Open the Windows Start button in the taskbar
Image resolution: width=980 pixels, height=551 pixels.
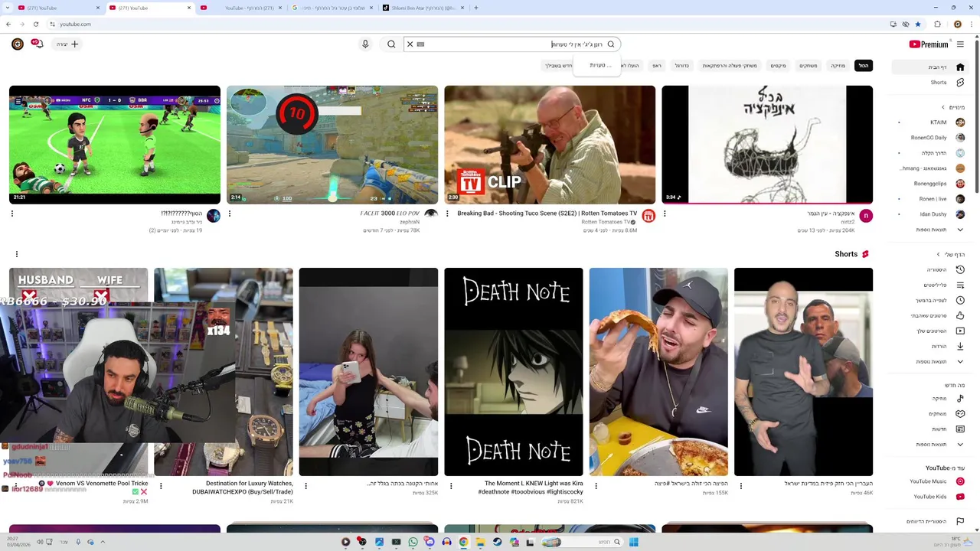[x=634, y=542]
